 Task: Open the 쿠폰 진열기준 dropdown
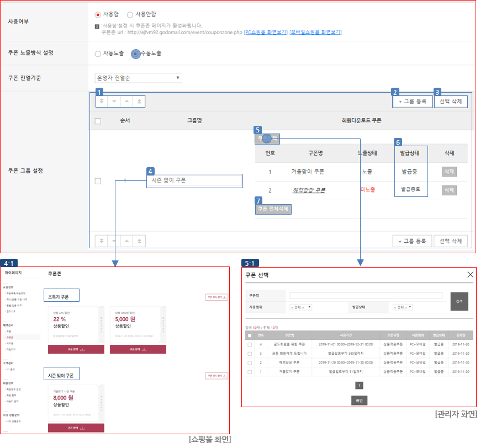pos(138,78)
